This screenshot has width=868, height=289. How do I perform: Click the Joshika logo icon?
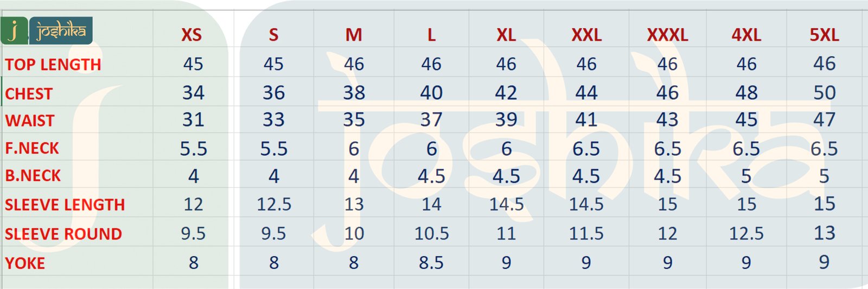61,31
